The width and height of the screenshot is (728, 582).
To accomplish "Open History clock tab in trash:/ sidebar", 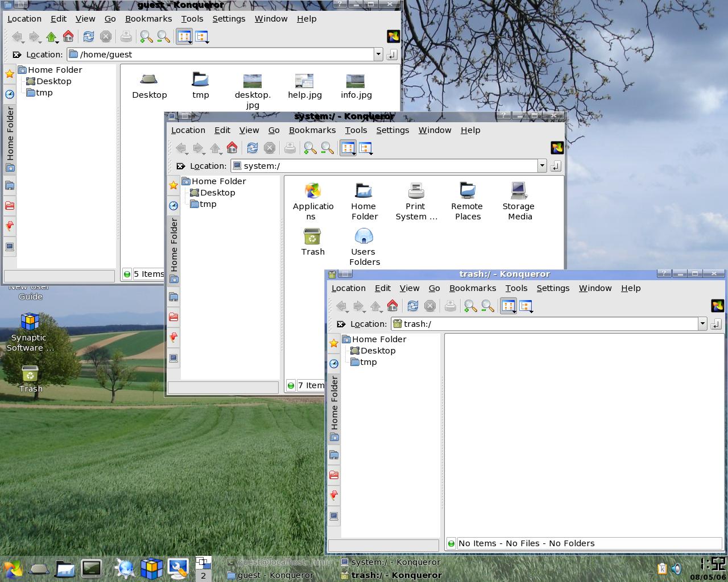I will [334, 364].
